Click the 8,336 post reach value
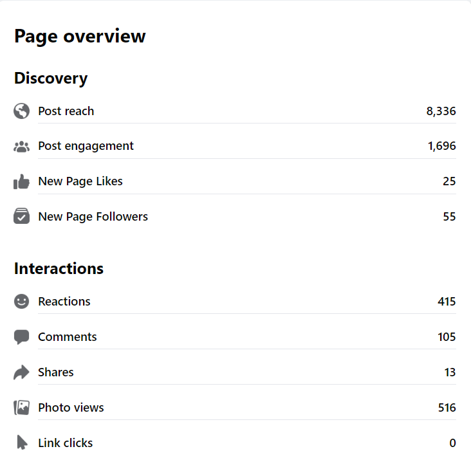This screenshot has height=476, width=471. 441,111
